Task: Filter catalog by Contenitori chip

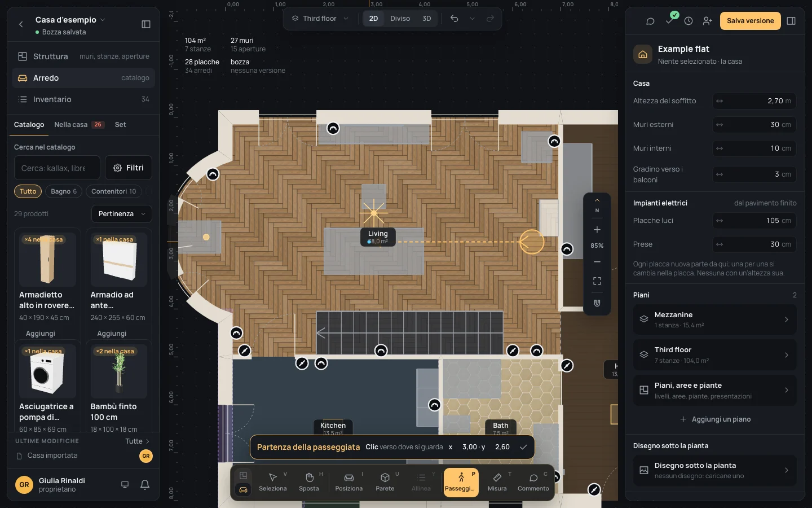Action: coord(114,191)
